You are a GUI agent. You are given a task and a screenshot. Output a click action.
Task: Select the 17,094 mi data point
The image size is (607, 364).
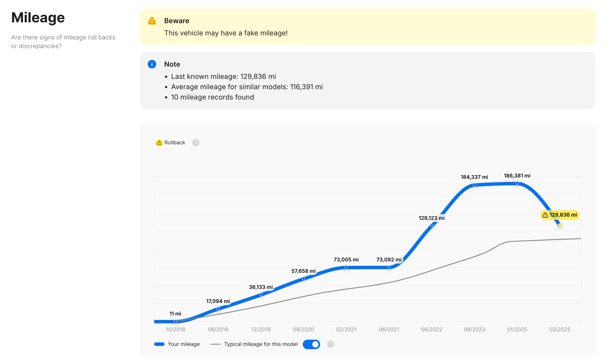click(x=218, y=309)
